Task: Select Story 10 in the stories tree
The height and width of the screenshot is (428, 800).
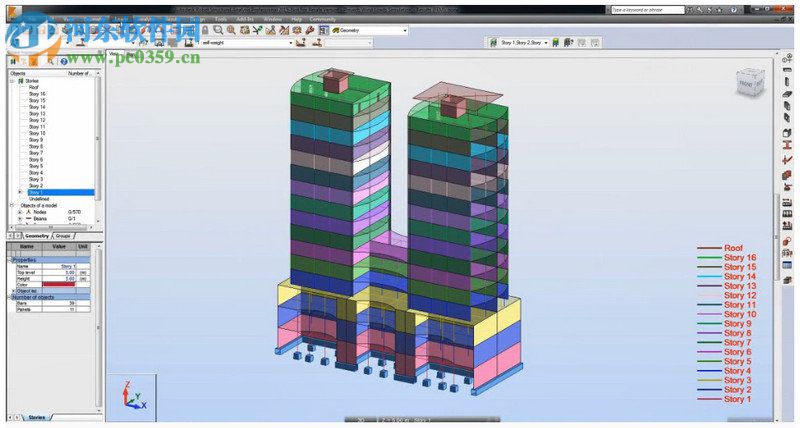Action: [x=37, y=134]
